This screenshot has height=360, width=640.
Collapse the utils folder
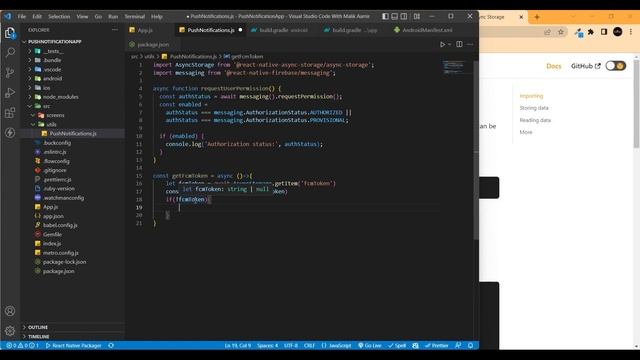click(51, 124)
